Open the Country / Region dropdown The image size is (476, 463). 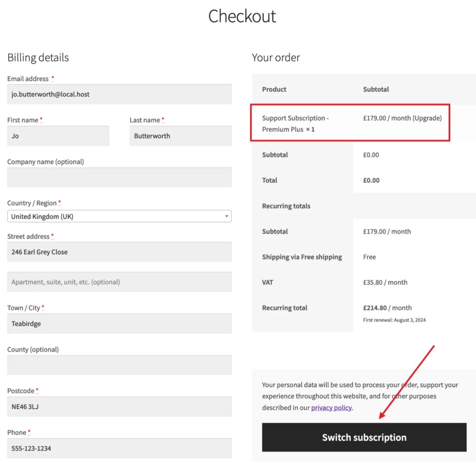point(119,217)
